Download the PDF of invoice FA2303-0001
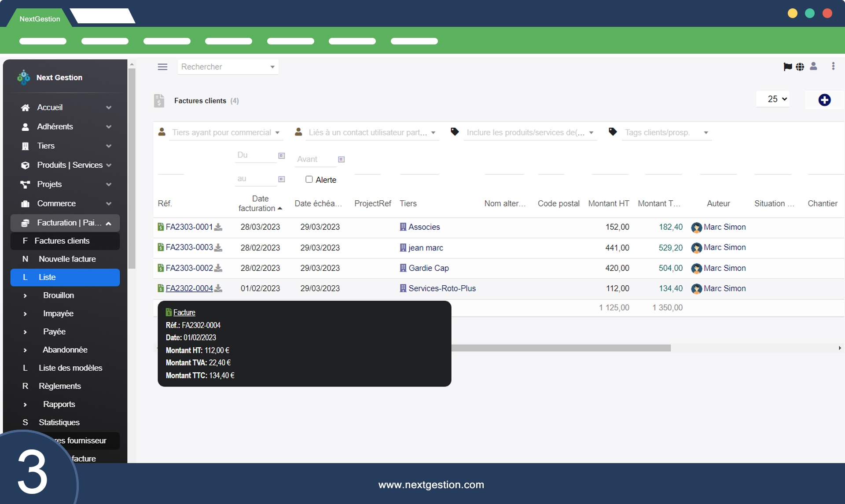 [218, 227]
